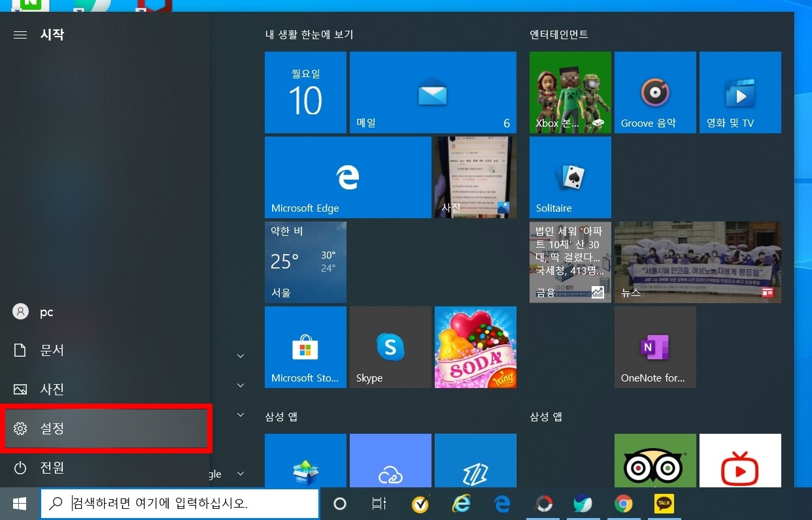
Task: Open Microsoft Edge from the taskbar
Action: click(502, 504)
